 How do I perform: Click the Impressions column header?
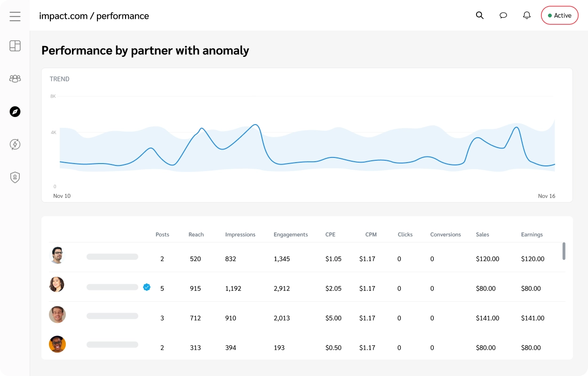tap(240, 234)
